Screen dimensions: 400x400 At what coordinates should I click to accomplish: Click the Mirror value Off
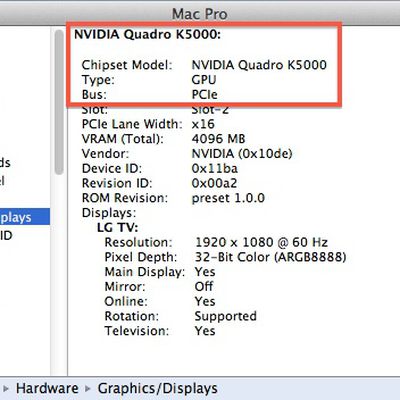[204, 286]
